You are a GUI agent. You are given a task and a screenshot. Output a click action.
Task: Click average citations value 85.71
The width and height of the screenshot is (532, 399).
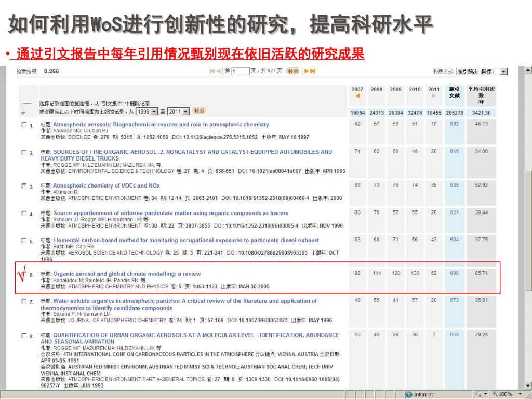(481, 273)
